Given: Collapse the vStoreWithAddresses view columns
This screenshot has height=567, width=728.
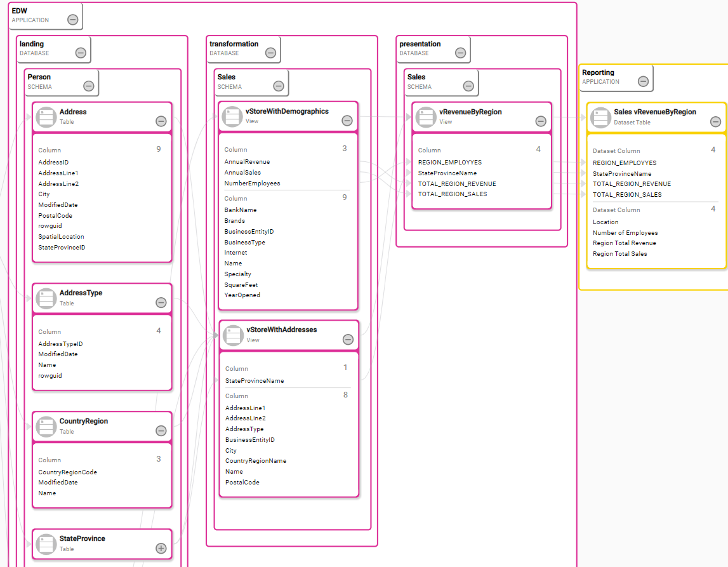Looking at the screenshot, I should [348, 340].
